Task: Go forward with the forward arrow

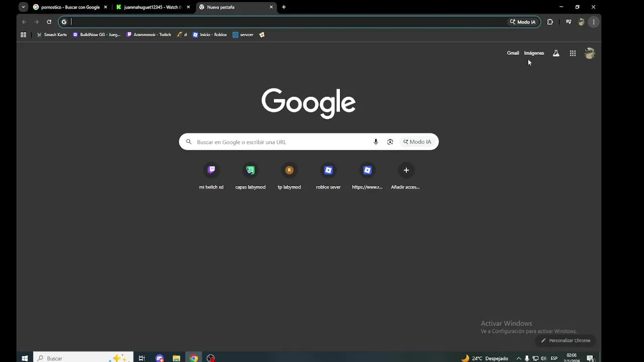Action: pyautogui.click(x=36, y=22)
